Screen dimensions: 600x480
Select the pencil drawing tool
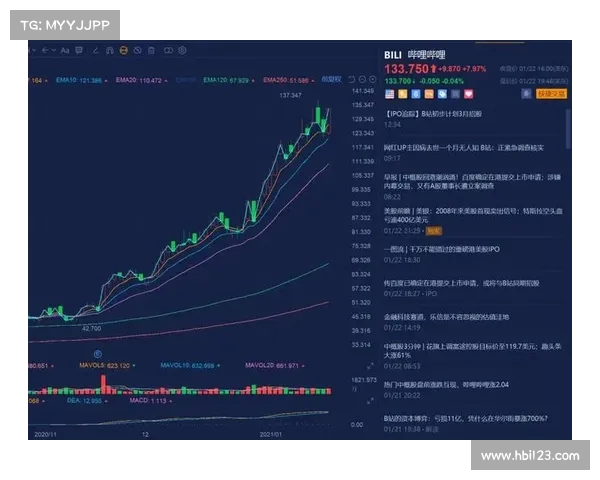click(96, 51)
